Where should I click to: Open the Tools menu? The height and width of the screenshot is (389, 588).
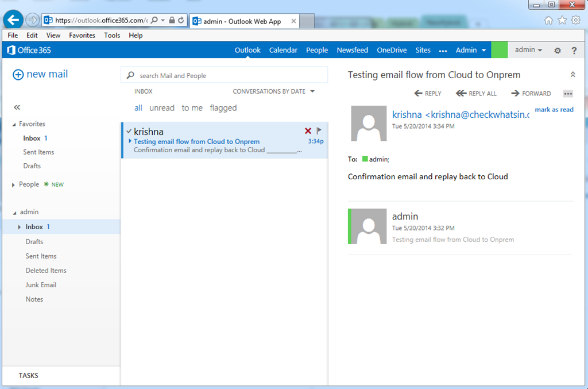pyautogui.click(x=112, y=35)
